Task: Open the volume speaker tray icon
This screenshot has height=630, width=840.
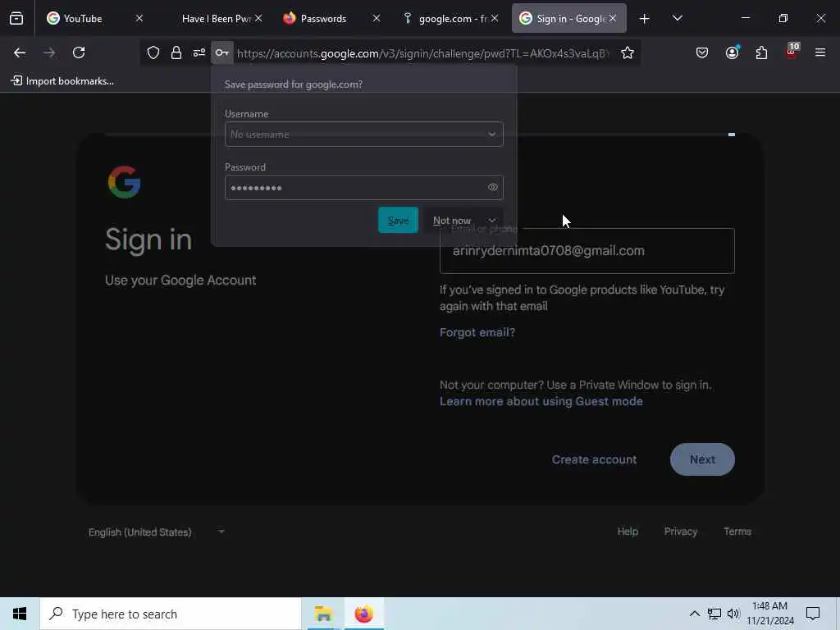Action: click(x=733, y=614)
